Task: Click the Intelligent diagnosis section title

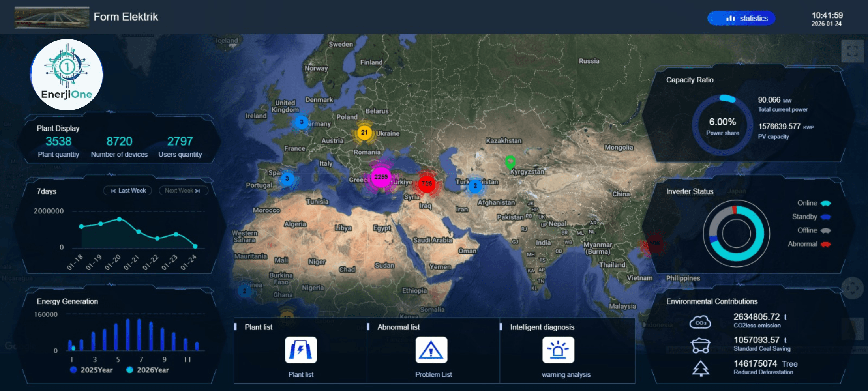Action: (542, 327)
